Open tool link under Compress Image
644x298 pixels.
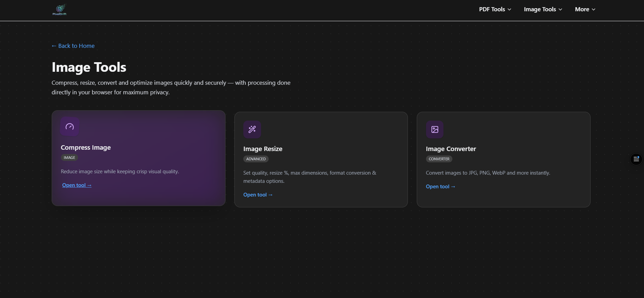(77, 185)
